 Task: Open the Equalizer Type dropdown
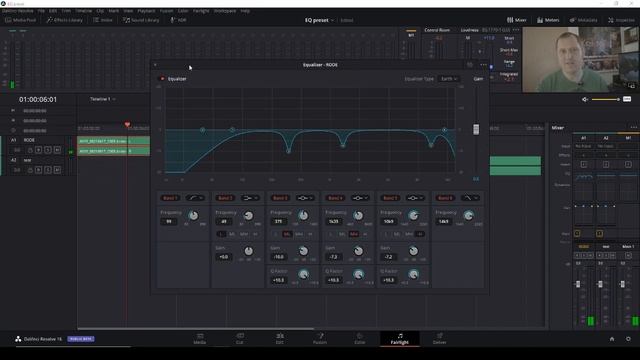point(449,79)
